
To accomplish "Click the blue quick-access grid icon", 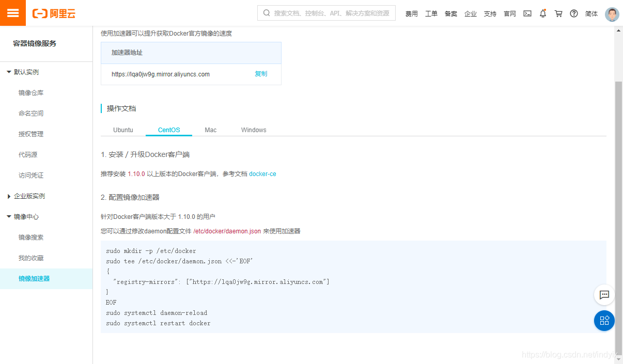I will tap(604, 321).
